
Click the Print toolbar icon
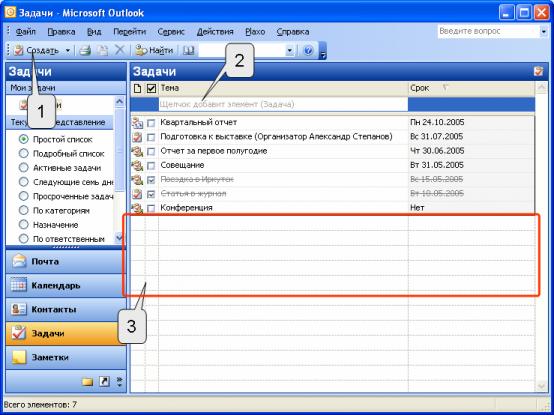pyautogui.click(x=85, y=51)
